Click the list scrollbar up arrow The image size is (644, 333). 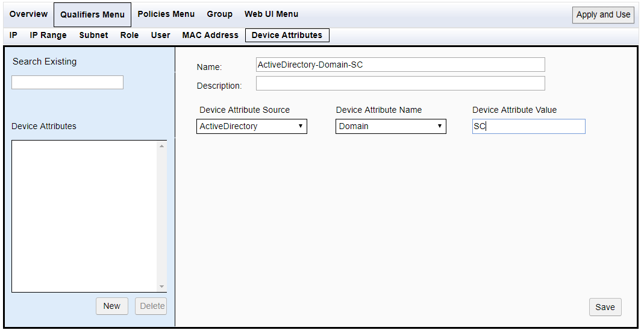[x=162, y=146]
